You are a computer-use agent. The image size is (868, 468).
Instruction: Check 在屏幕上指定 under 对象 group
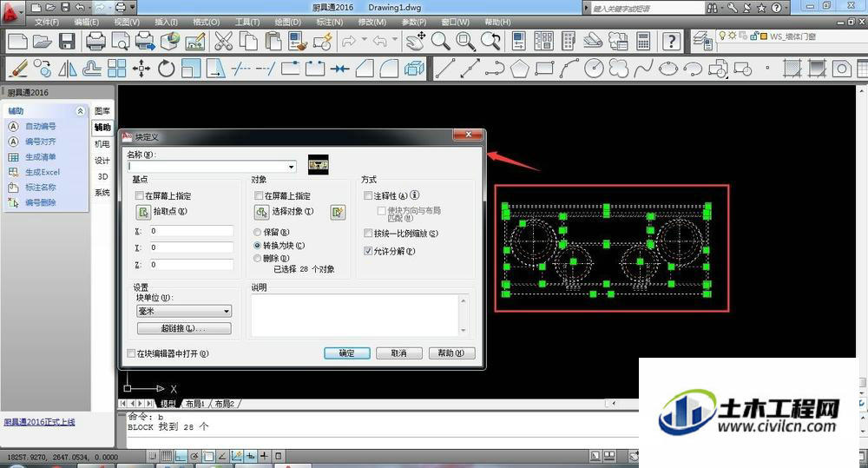point(259,195)
